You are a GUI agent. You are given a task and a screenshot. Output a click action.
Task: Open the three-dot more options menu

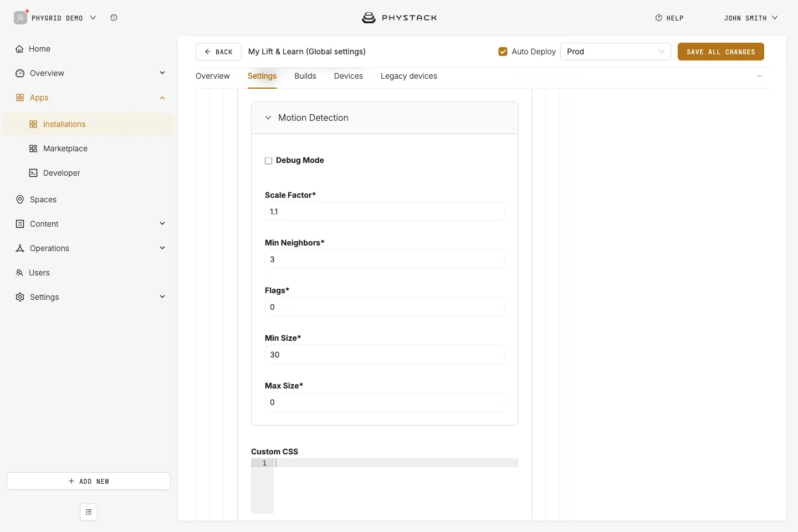[x=760, y=76]
